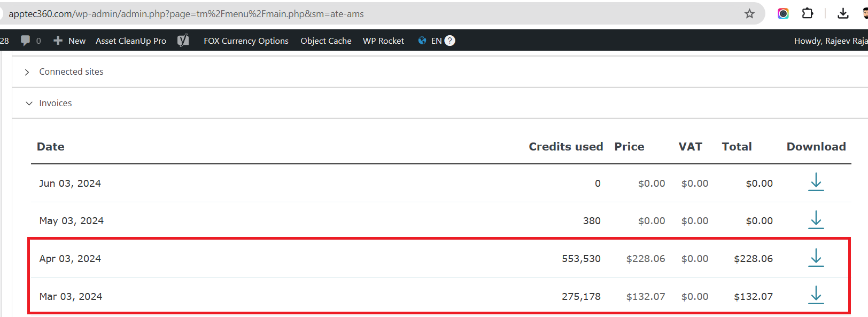Click the comments bubble in admin bar
The image size is (868, 317).
25,41
